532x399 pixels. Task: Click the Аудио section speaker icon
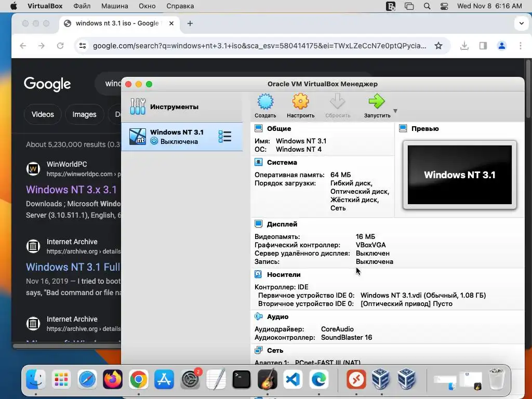tap(259, 316)
